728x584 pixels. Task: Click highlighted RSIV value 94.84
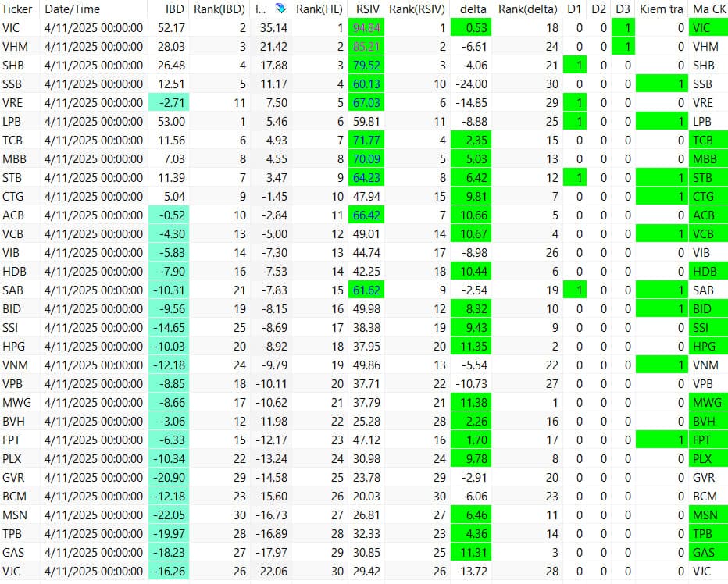point(366,28)
